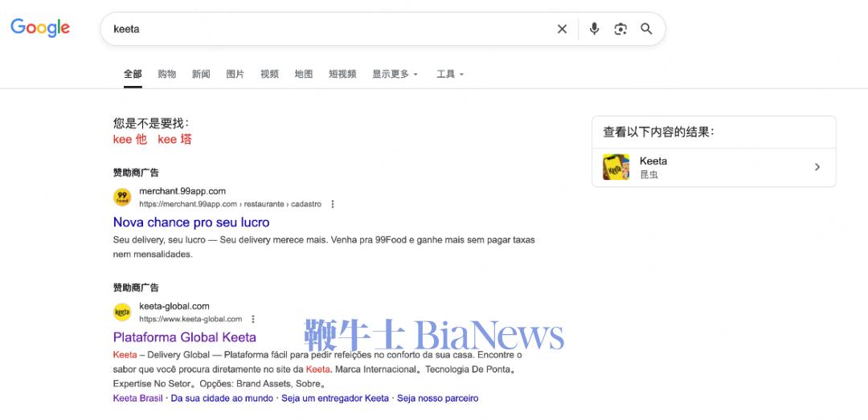Click the '昆虫' subtitle under Keeta

pyautogui.click(x=649, y=175)
